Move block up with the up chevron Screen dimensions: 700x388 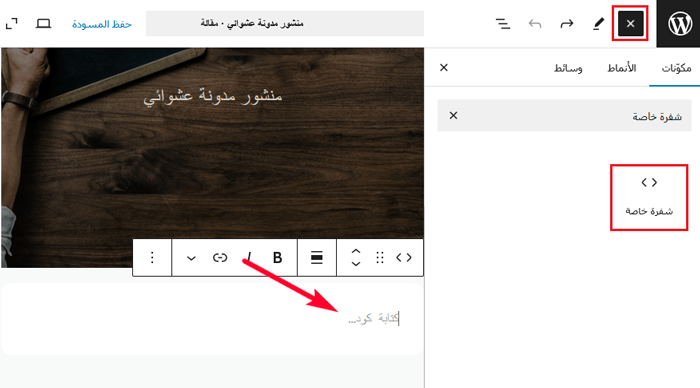click(356, 251)
